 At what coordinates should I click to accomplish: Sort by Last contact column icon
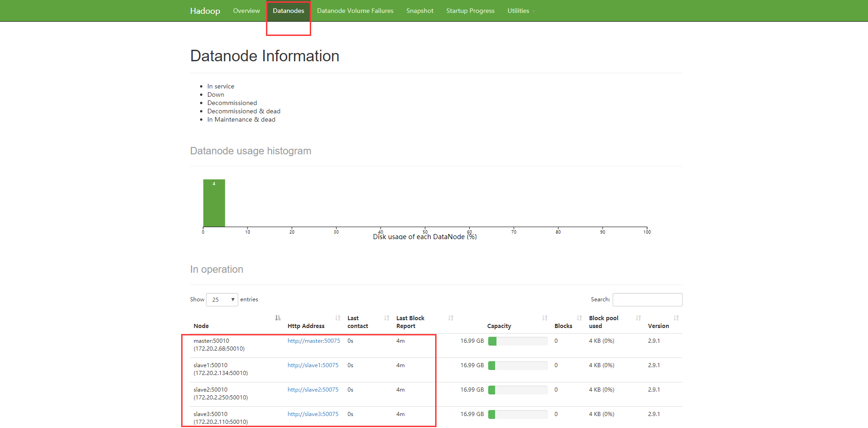click(x=387, y=318)
